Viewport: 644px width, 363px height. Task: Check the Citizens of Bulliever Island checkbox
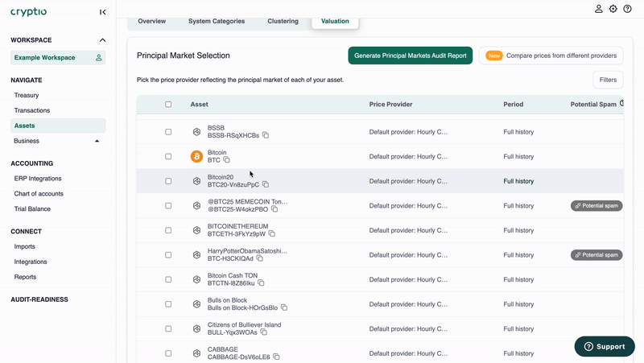point(168,329)
